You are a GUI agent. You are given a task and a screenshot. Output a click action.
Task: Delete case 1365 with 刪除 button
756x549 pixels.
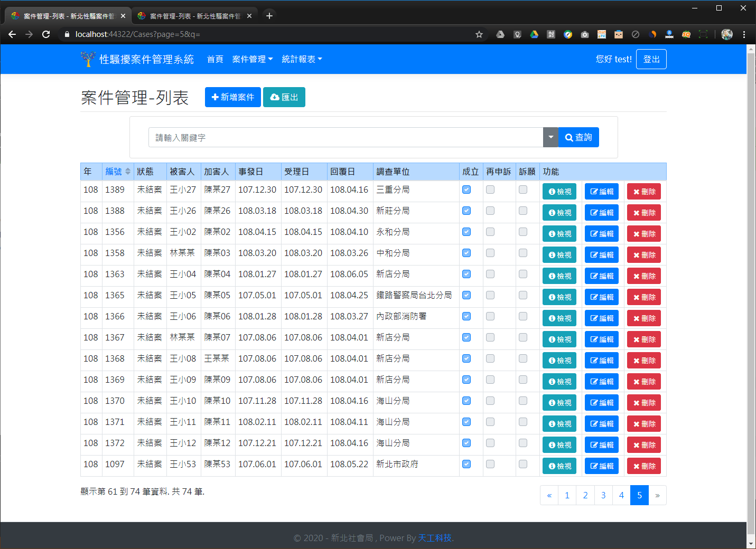point(644,297)
